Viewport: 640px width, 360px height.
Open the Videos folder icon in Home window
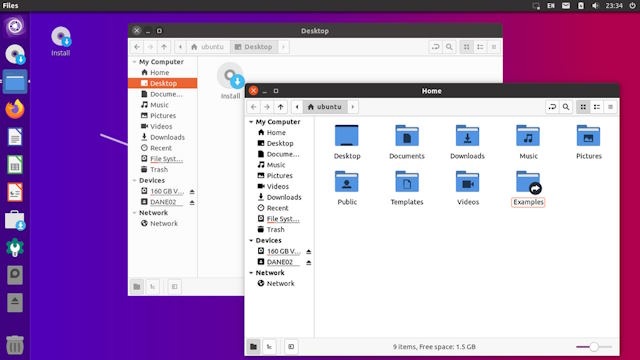point(467,182)
